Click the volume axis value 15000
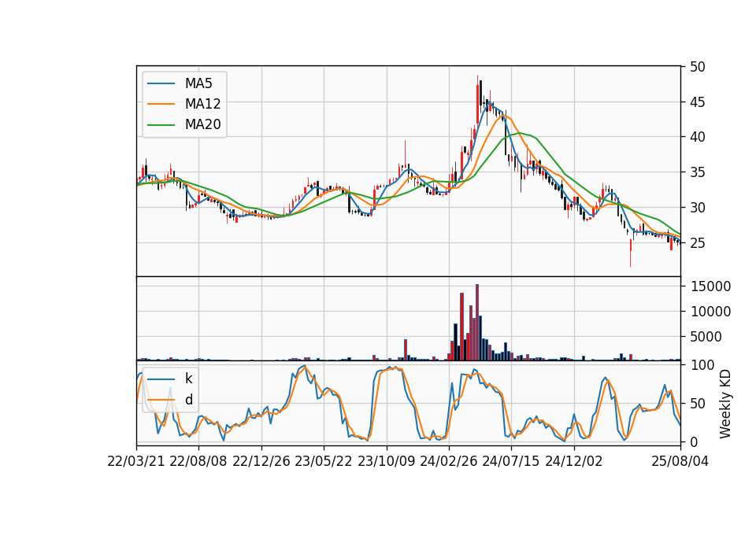The height and width of the screenshot is (543, 756). [x=710, y=286]
